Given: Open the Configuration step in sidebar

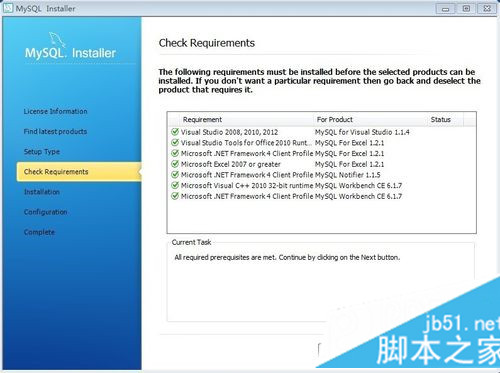Looking at the screenshot, I should (45, 212).
